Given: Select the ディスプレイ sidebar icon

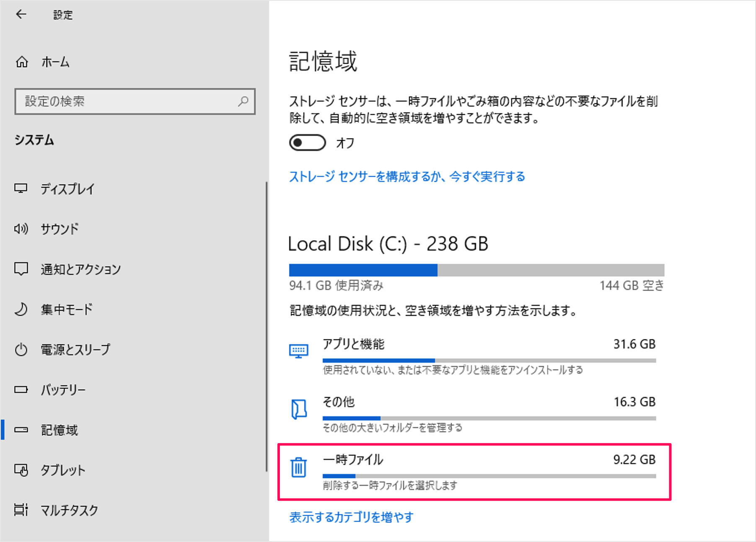Looking at the screenshot, I should click(21, 189).
